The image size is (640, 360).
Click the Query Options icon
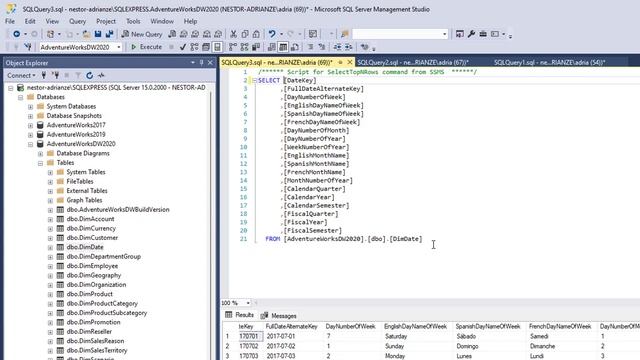click(x=206, y=47)
